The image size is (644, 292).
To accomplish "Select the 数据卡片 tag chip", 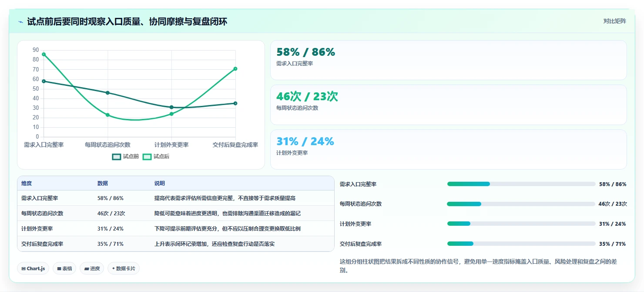I will click(x=124, y=268).
